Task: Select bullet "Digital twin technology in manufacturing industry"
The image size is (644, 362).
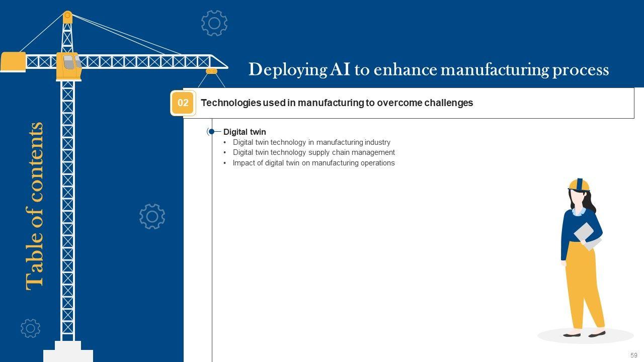Action: click(311, 142)
